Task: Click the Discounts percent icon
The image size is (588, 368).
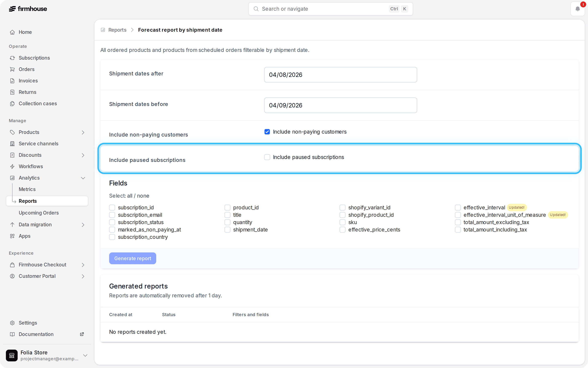Action: point(12,155)
